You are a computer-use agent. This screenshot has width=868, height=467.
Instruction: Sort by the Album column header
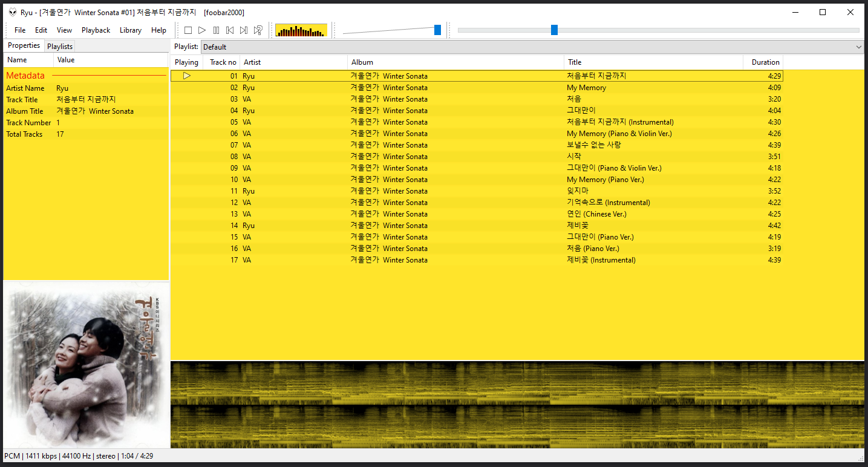coord(456,62)
